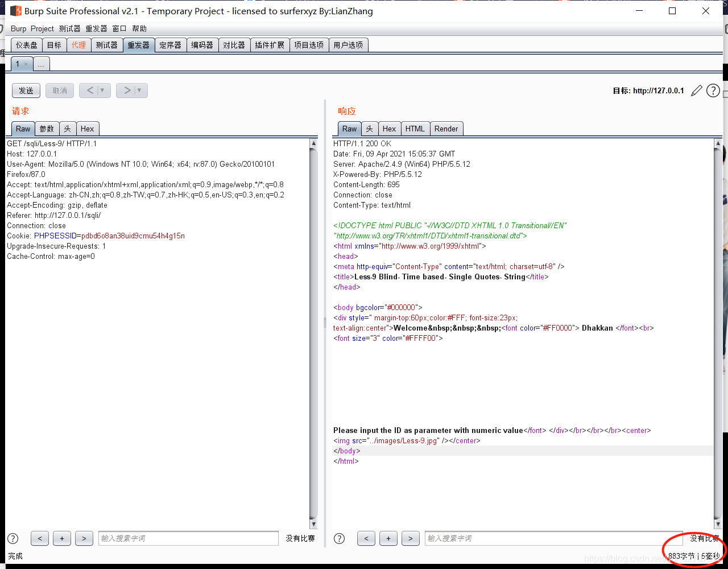Select repeater tab 1
This screenshot has width=728, height=569.
[x=18, y=64]
